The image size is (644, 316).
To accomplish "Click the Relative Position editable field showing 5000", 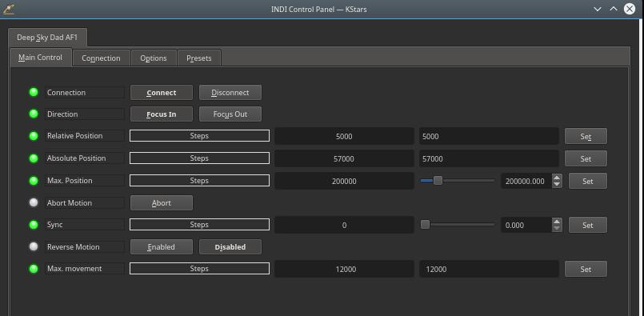I will [x=489, y=137].
